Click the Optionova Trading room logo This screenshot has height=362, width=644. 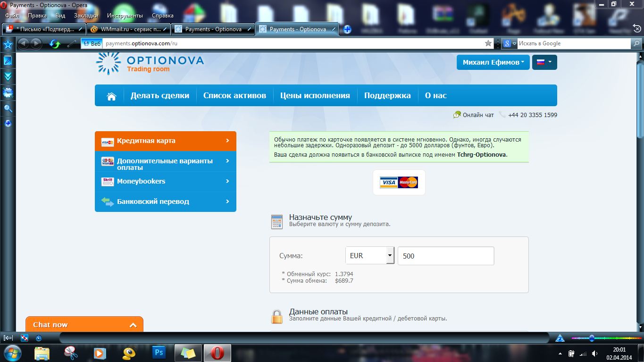coord(150,64)
